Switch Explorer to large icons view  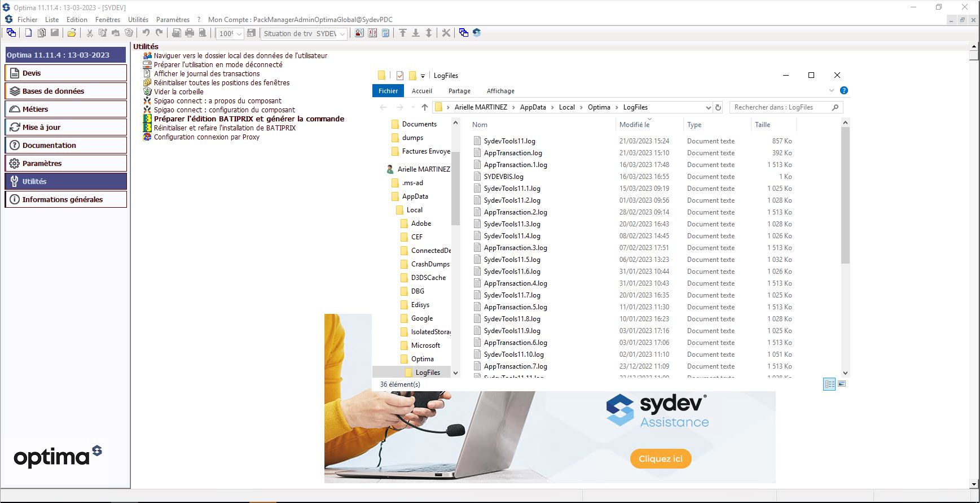(x=842, y=384)
